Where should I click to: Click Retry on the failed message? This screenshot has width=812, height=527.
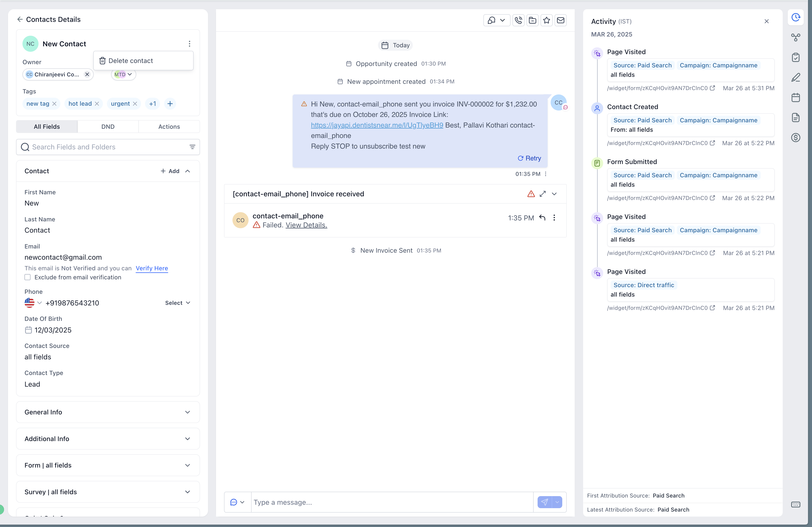[530, 158]
